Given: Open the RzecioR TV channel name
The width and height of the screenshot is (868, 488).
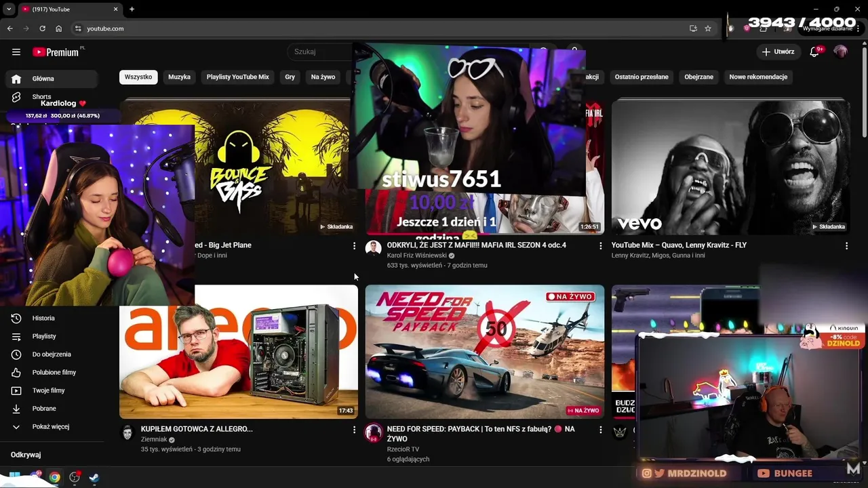Looking at the screenshot, I should (x=403, y=449).
